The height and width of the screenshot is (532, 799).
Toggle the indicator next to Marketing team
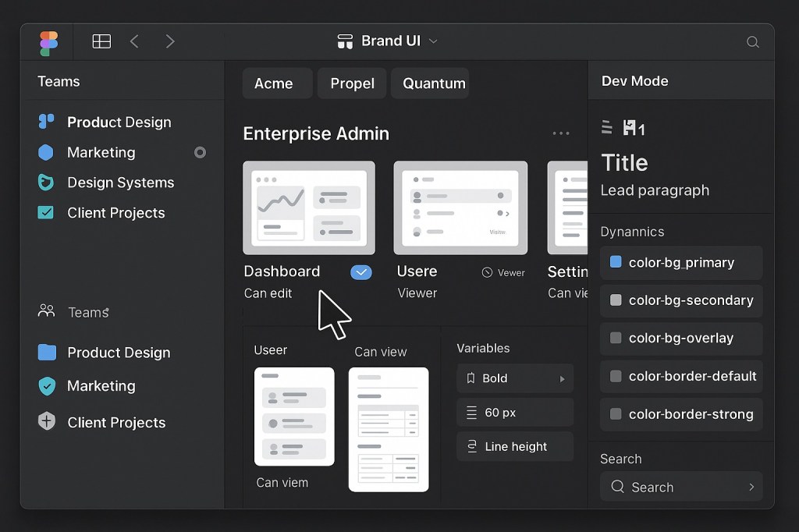click(x=201, y=153)
